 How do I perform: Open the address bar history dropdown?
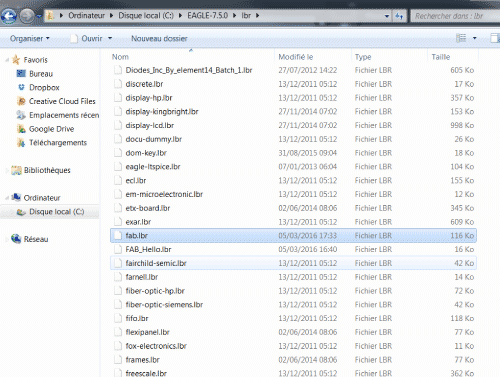(x=387, y=16)
